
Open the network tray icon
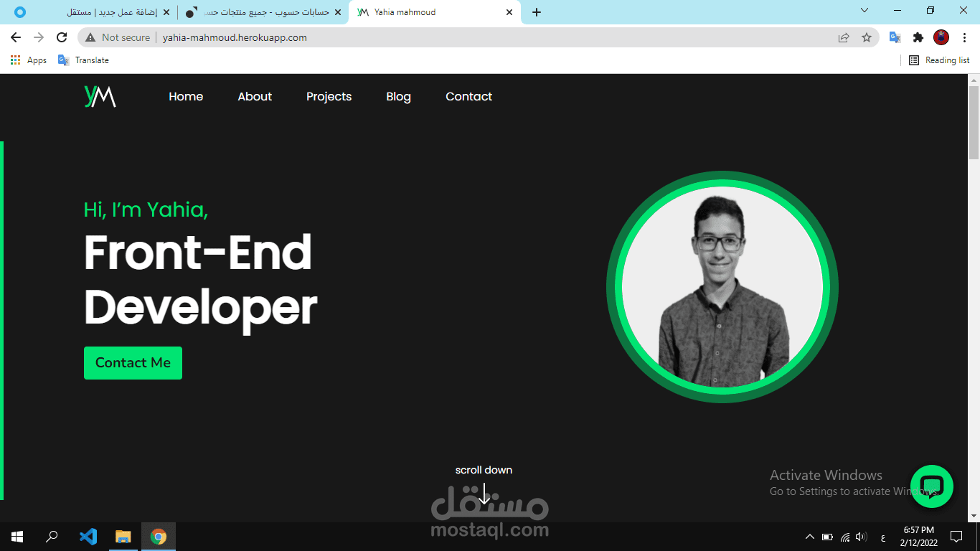845,537
